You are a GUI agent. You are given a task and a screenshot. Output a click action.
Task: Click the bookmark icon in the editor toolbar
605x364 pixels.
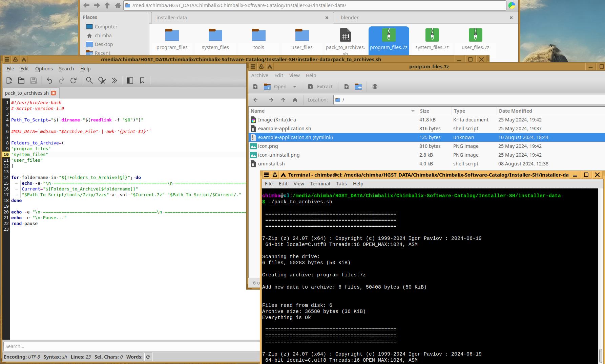click(142, 81)
